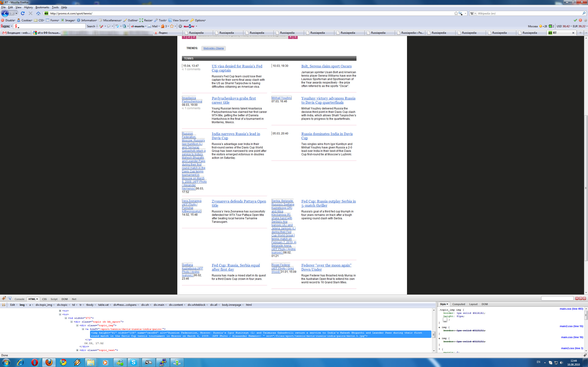Screen dimensions: 588x367
Task: Expand the div class="topic_text" node
Action: [77, 350]
